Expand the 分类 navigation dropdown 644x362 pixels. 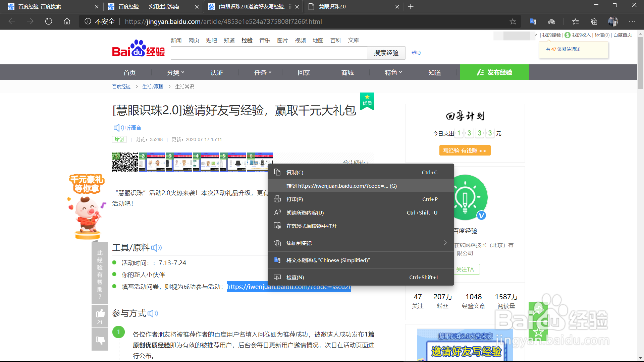tap(176, 72)
